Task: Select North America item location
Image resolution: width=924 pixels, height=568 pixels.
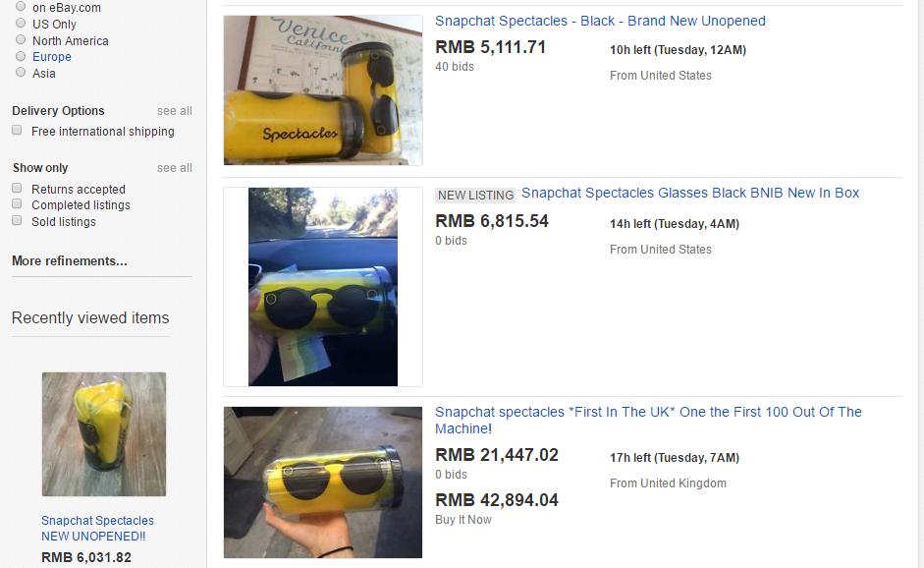Action: (x=21, y=39)
